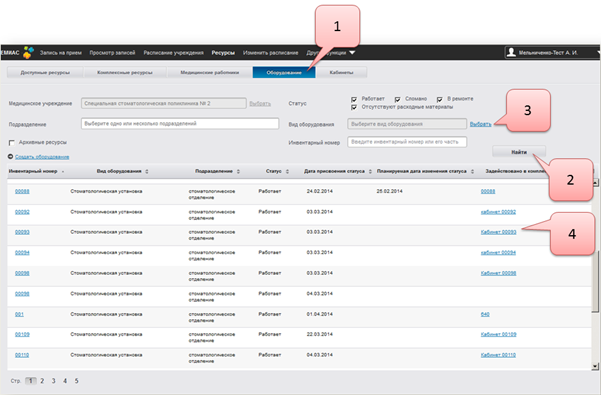Sort by Вид оборудования column arrows

(147, 172)
